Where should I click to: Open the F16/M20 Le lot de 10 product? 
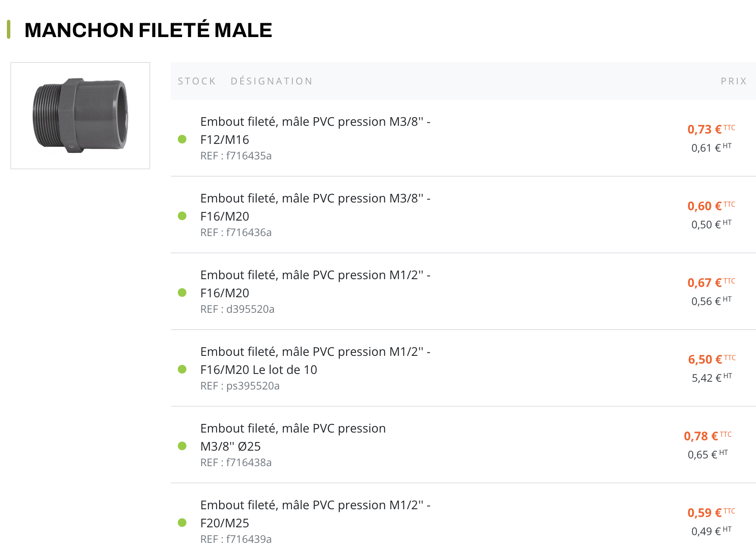315,361
